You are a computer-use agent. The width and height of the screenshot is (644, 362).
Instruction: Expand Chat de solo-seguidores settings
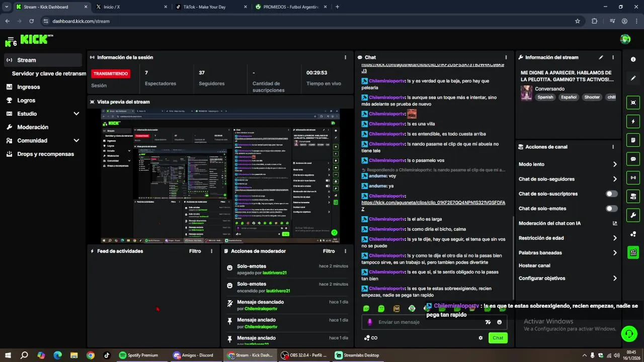615,179
